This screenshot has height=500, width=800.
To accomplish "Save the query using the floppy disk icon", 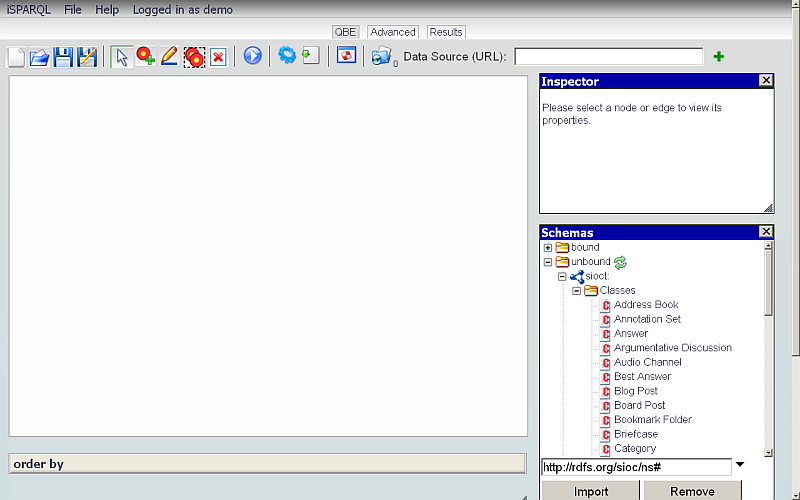I will (x=63, y=57).
